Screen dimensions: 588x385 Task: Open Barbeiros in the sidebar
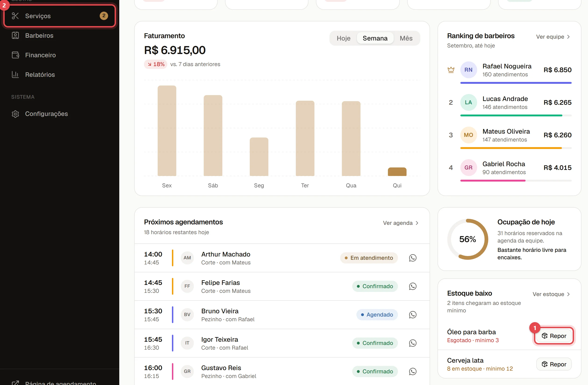[59, 36]
